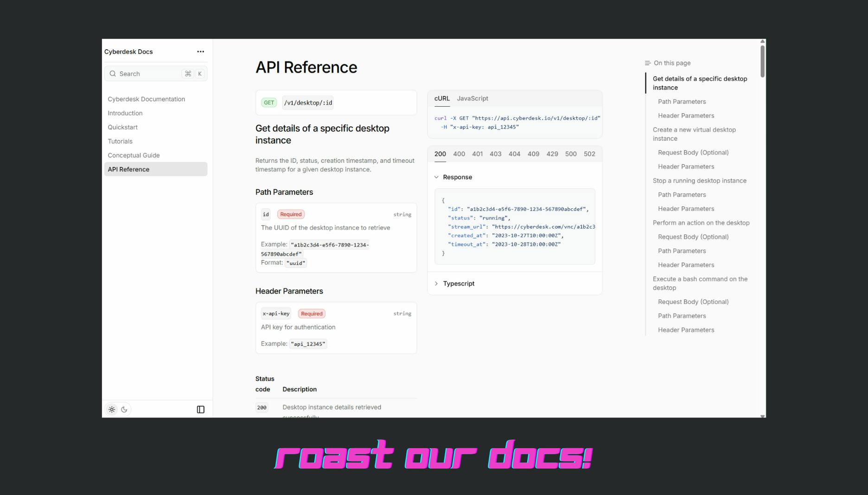Click the search magnifier icon

pyautogui.click(x=113, y=74)
